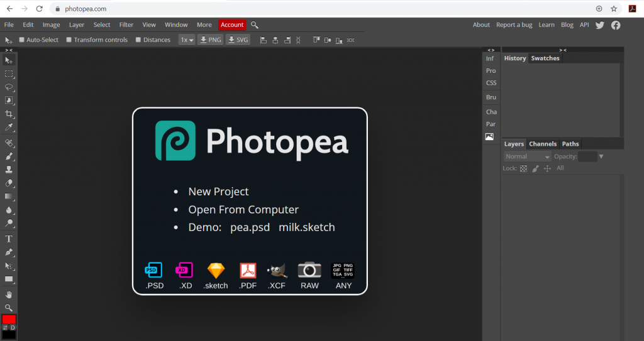Viewport: 644px width, 341px height.
Task: Toggle lock All
Action: (x=560, y=168)
